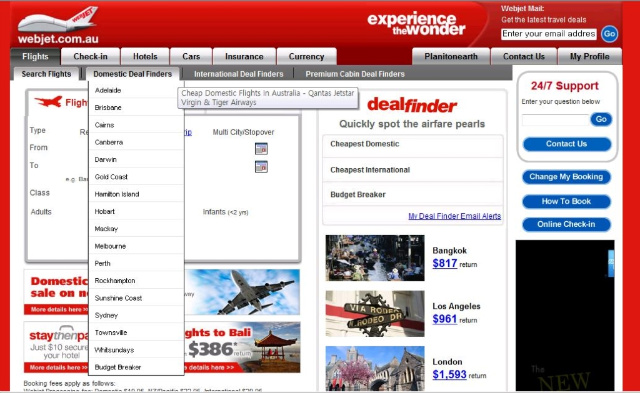Expand the International Deal Finders menu
Image resolution: width=640 pixels, height=393 pixels.
pyautogui.click(x=239, y=74)
